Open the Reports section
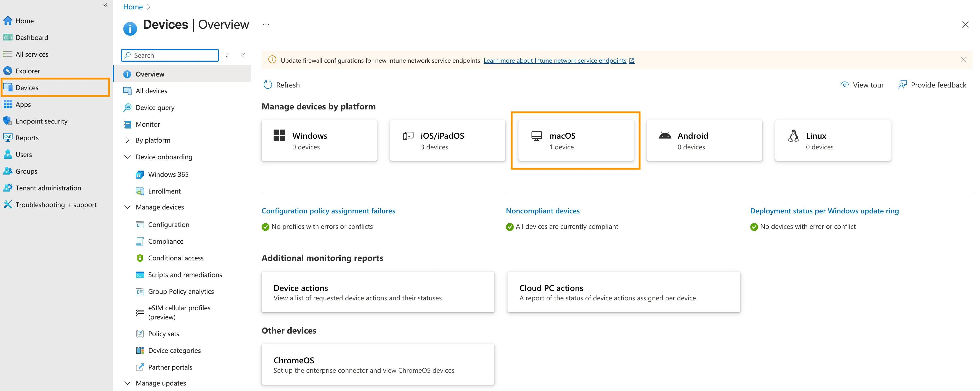The height and width of the screenshot is (391, 980). 27,137
